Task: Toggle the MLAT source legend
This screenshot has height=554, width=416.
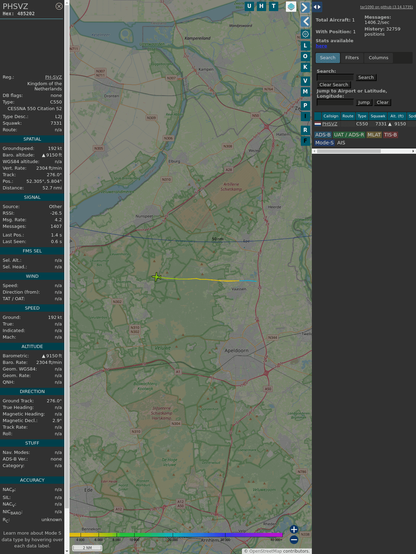Action: click(x=374, y=135)
